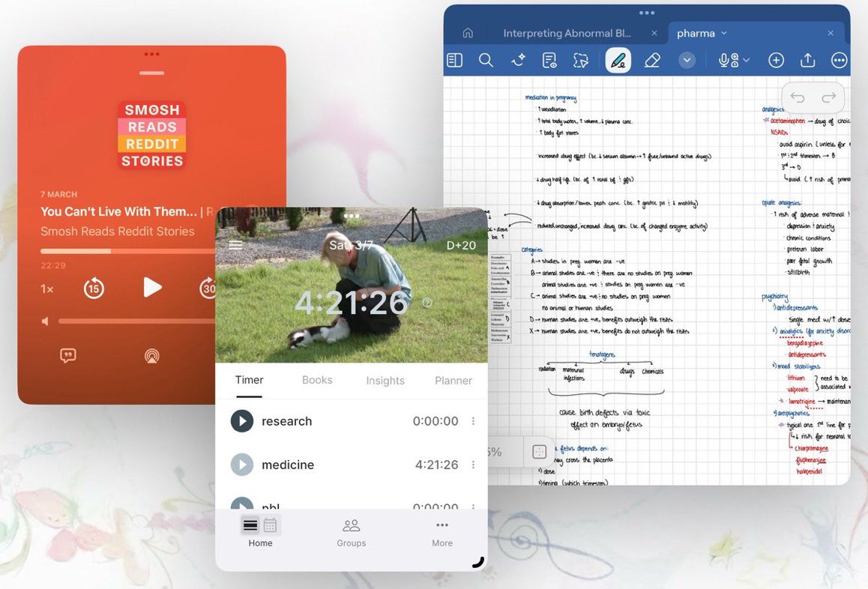Tap the 4:21:26 total timer display

point(352,303)
